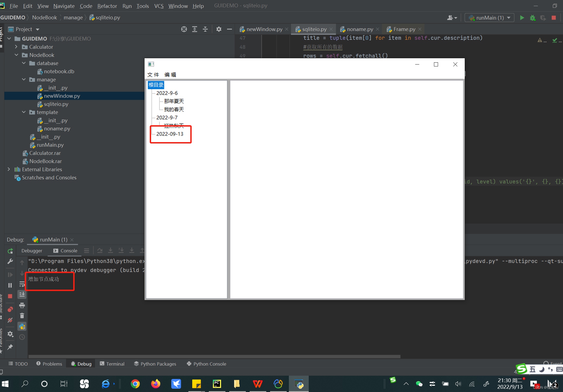This screenshot has height=392, width=563.
Task: Collapse the NodeBook folder
Action: (16, 55)
